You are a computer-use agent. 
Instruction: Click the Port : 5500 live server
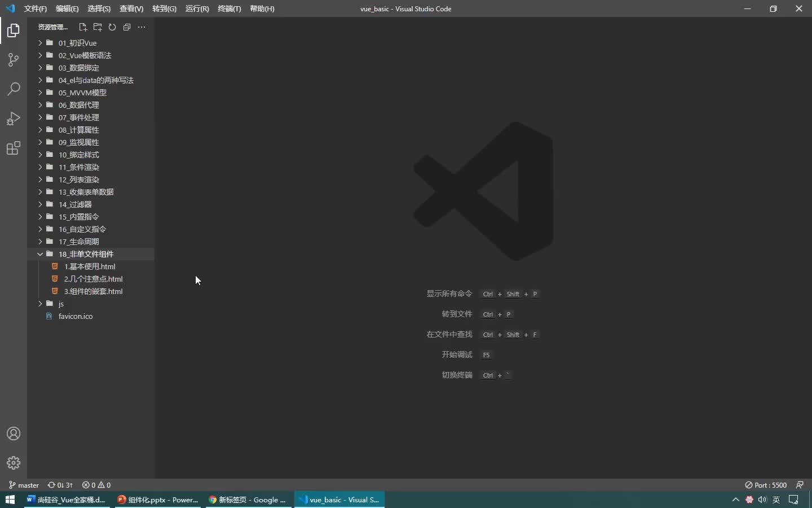[x=766, y=485]
